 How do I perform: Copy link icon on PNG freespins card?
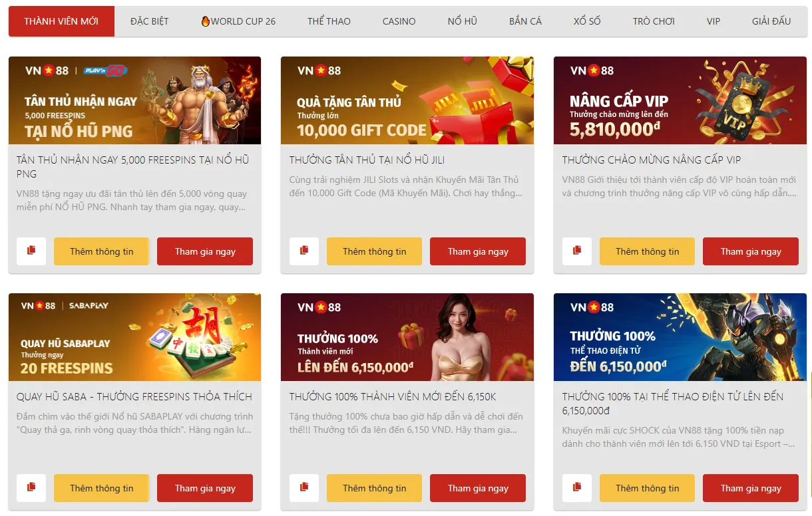coord(31,251)
